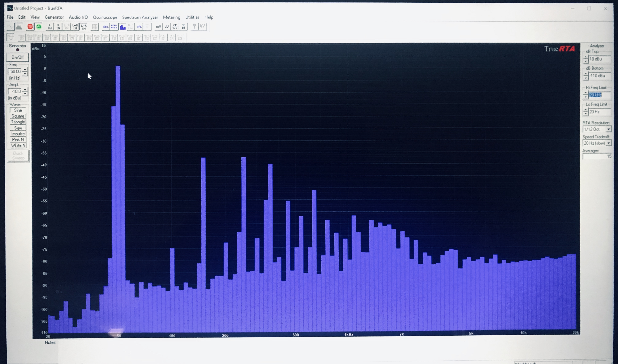Select the L+R IN input icon
Viewport: 618px width, 364px height.
point(75,27)
